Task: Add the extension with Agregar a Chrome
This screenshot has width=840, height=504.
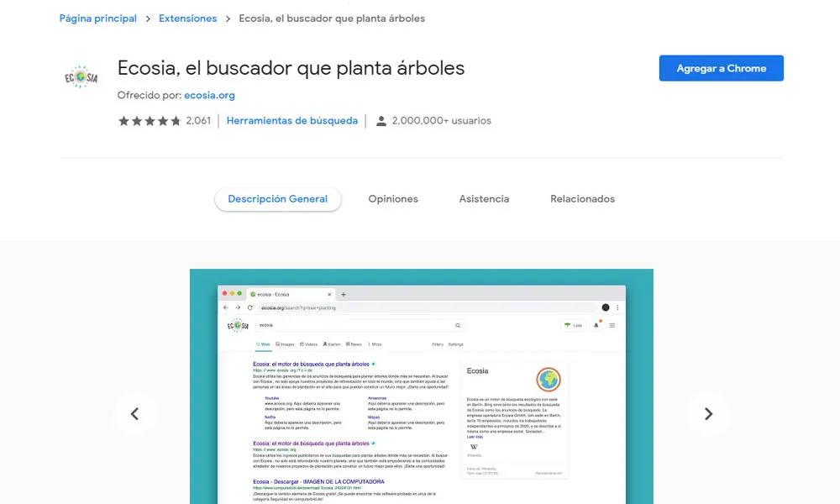Action: [721, 68]
